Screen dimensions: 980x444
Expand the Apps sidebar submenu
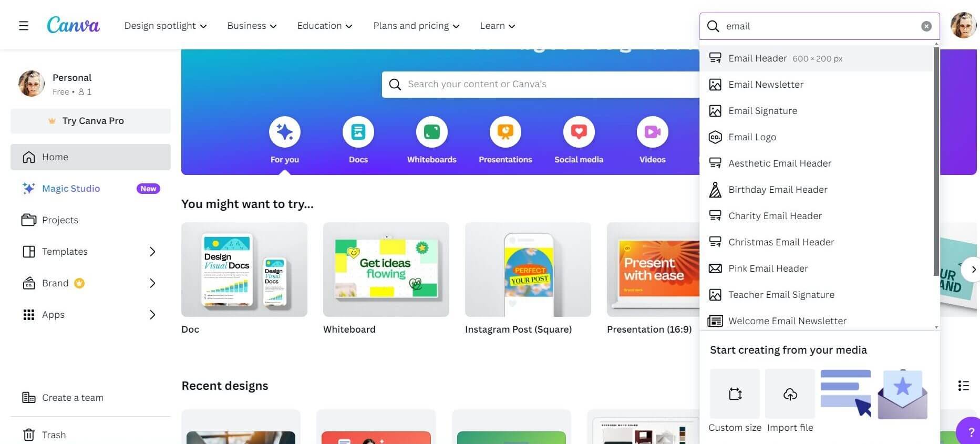[x=152, y=315]
